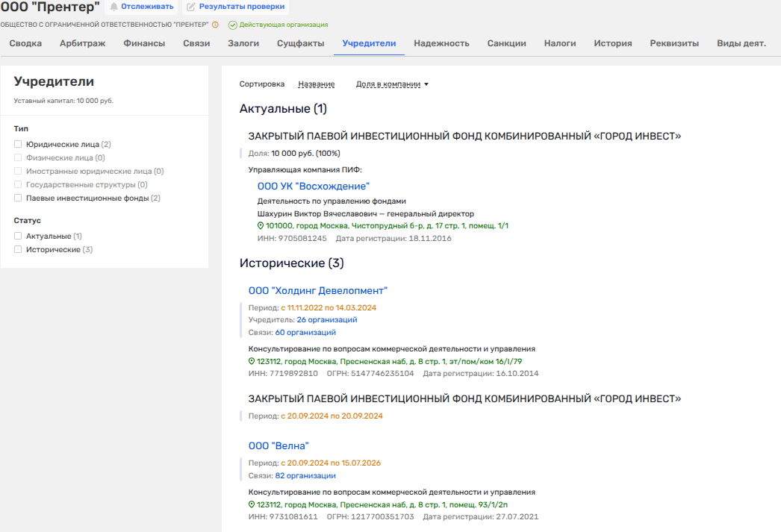Open the Надежность tab

point(442,43)
